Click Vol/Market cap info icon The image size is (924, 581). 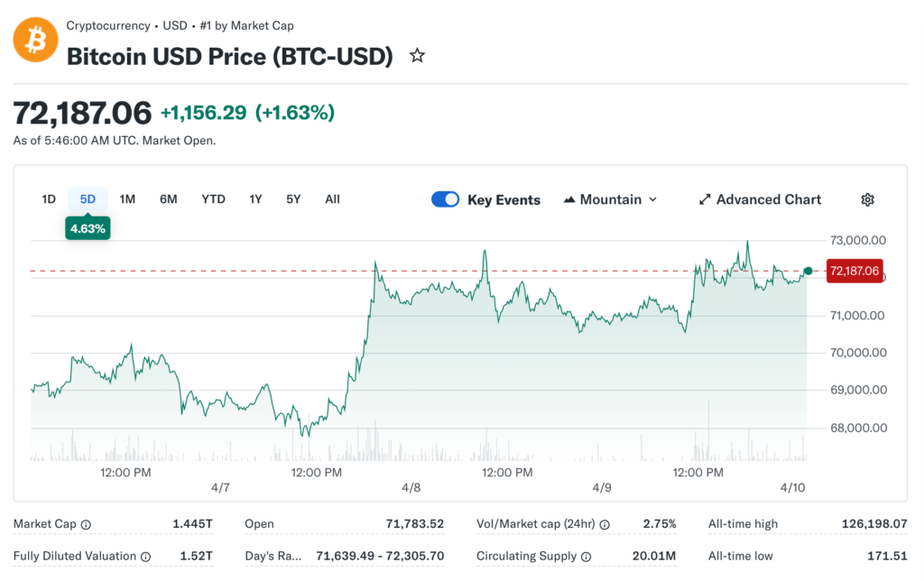(x=605, y=524)
